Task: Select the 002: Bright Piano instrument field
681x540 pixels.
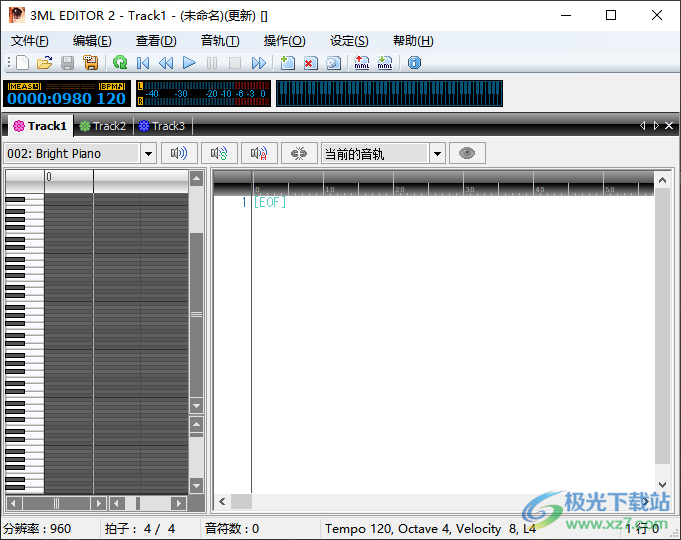Action: coord(72,154)
